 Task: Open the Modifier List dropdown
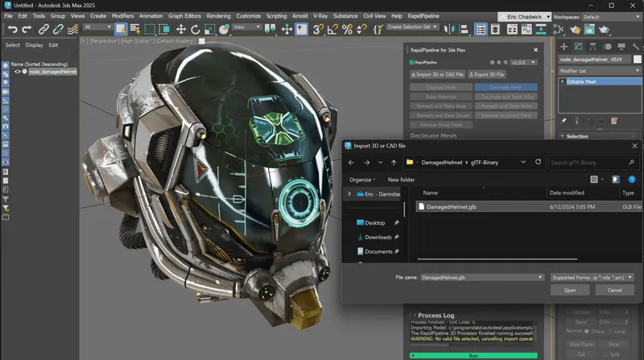(600, 71)
